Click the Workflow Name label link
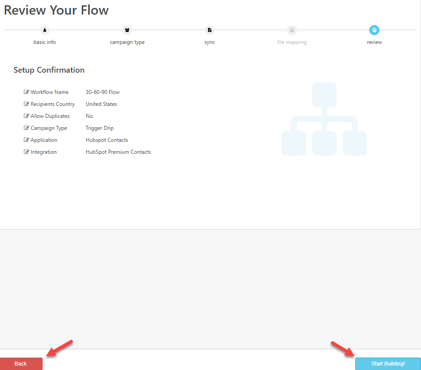This screenshot has width=421, height=370. pyautogui.click(x=49, y=92)
